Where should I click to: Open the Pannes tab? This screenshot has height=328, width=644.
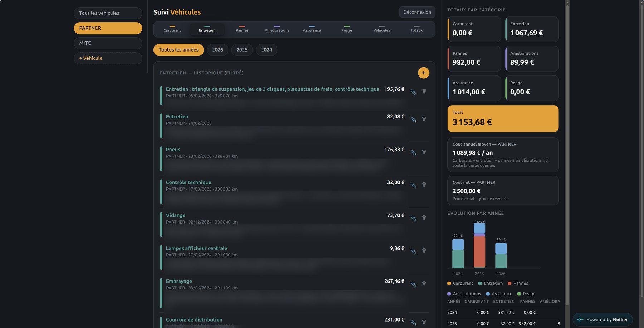click(x=242, y=29)
